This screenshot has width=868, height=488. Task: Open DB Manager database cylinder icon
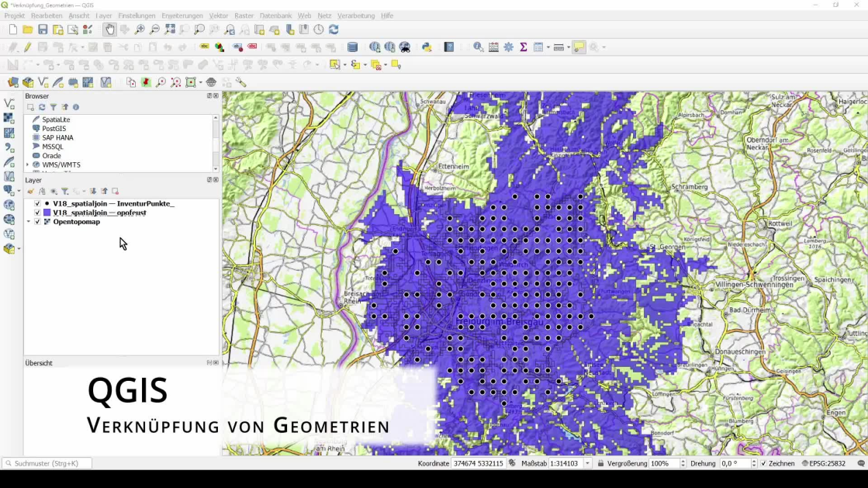[352, 47]
